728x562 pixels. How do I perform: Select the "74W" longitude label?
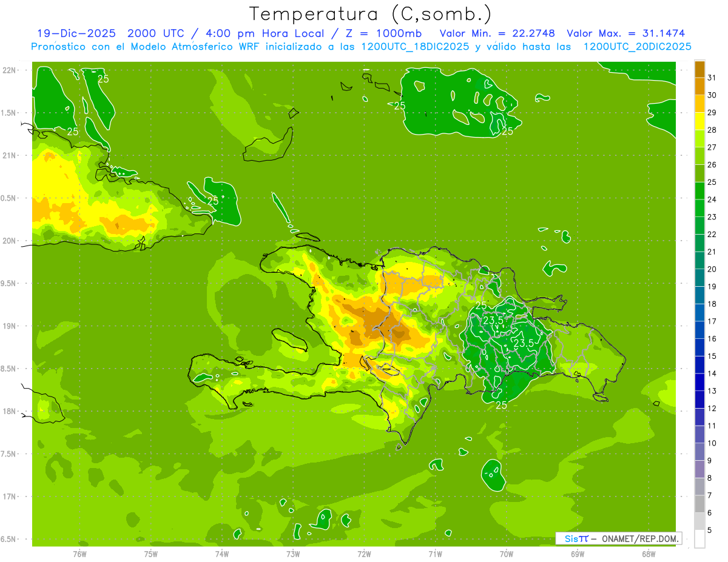(x=222, y=554)
